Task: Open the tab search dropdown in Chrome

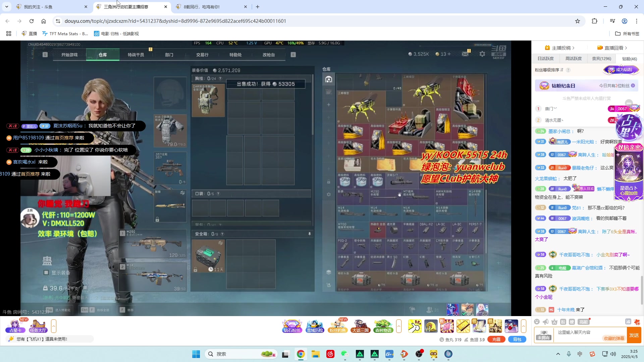Action: tap(7, 7)
